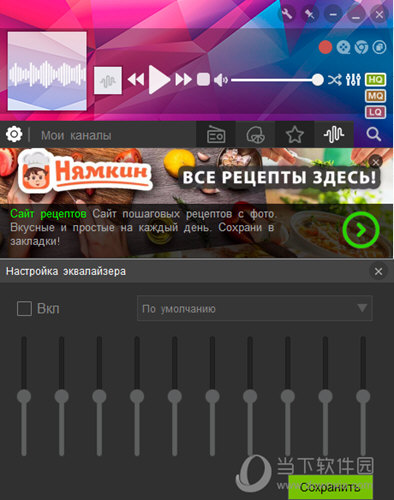Click the fifth equalizer band slider
Viewport: 394px width, 500px height.
pos(175,396)
